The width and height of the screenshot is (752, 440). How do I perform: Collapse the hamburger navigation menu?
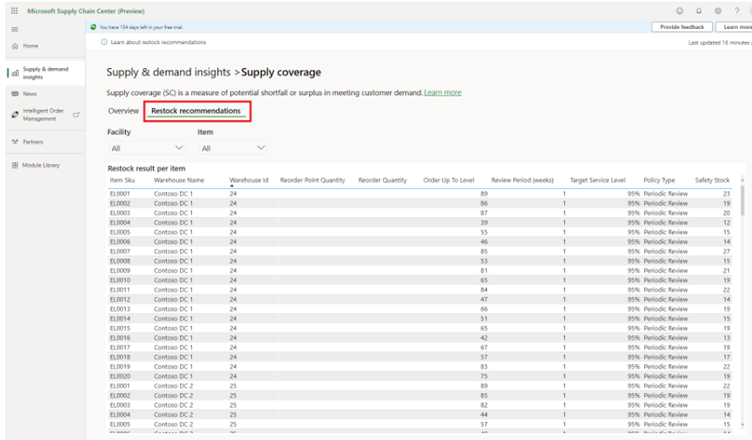click(14, 29)
